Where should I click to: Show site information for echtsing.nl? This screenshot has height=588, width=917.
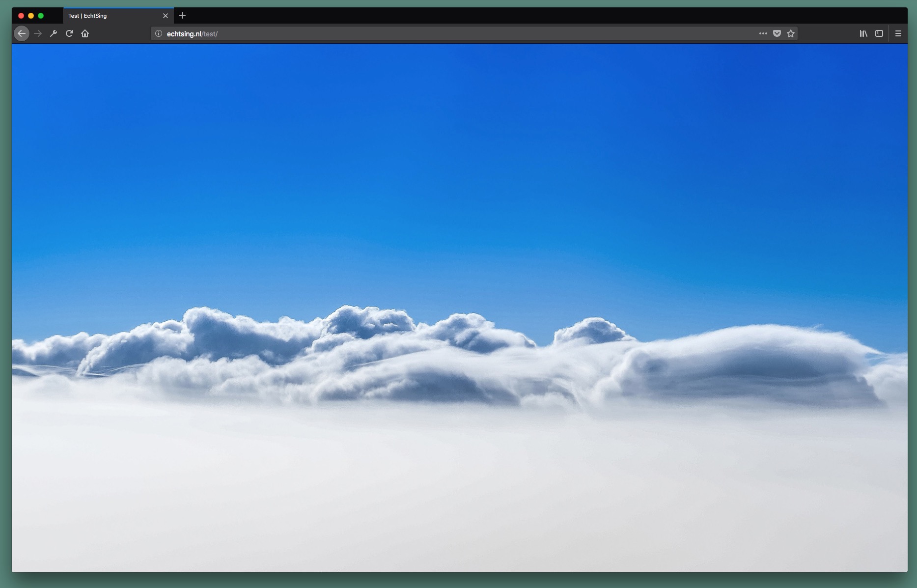pos(159,33)
